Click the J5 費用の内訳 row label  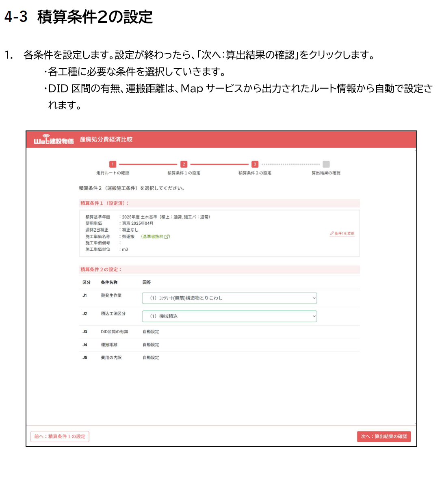click(111, 358)
